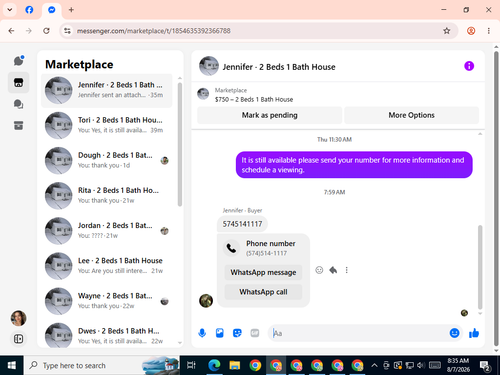
Task: Open Jordan conversation
Action: tap(107, 231)
